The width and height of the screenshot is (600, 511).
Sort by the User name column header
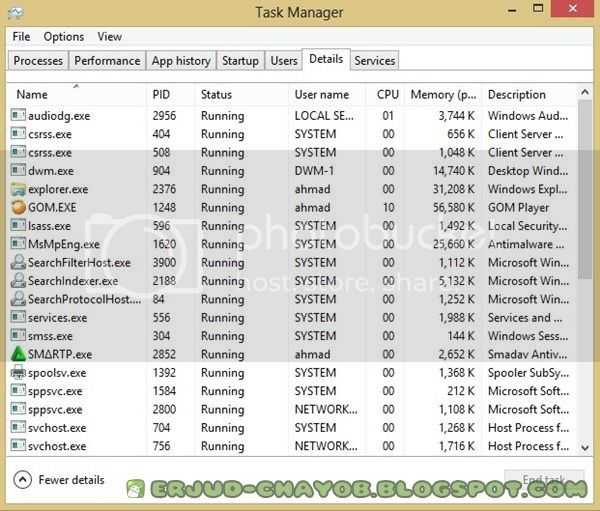(327, 94)
